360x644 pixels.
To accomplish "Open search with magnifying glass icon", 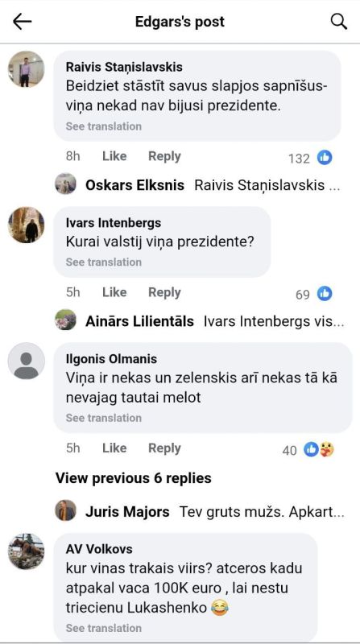I will [339, 22].
